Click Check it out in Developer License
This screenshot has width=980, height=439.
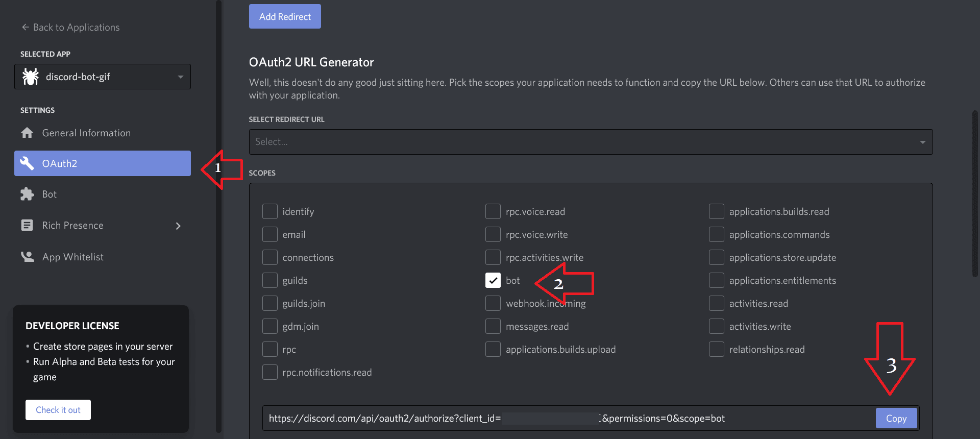tap(58, 410)
